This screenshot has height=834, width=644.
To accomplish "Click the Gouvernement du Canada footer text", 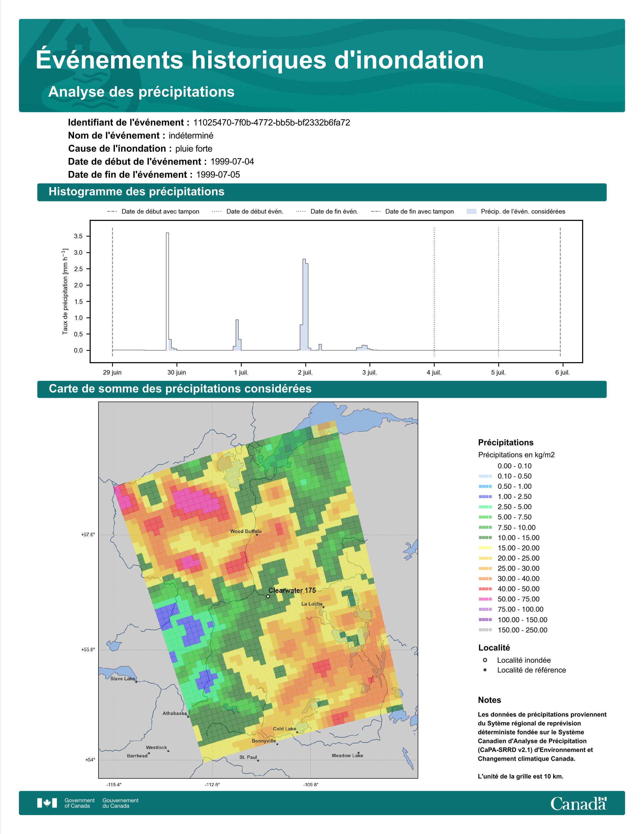I will (x=120, y=803).
